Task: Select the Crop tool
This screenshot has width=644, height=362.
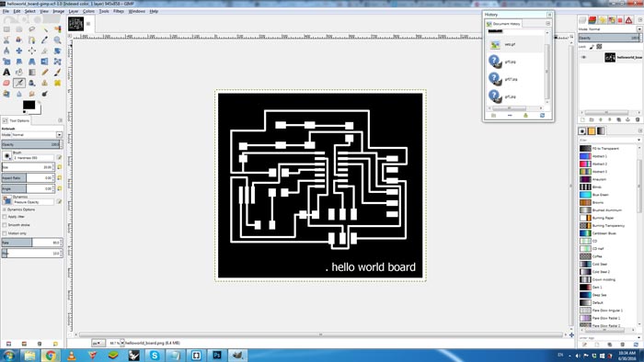Action: 45,51
